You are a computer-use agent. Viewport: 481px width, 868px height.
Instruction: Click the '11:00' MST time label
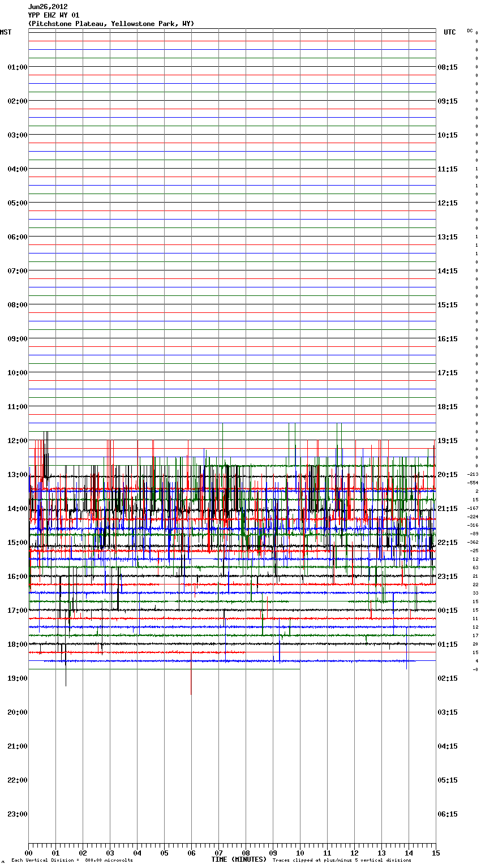tap(18, 407)
